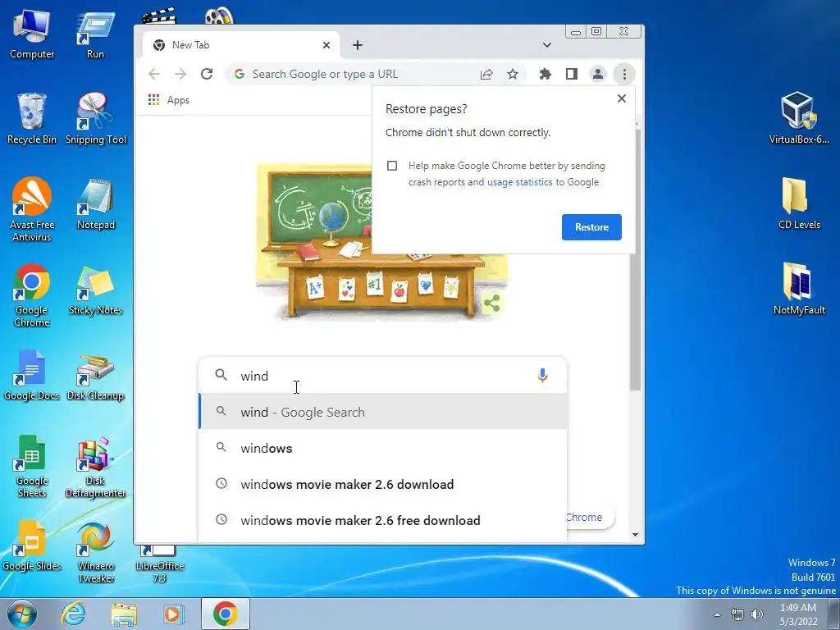Click the page vertical scrollbar thumb

pos(636,260)
